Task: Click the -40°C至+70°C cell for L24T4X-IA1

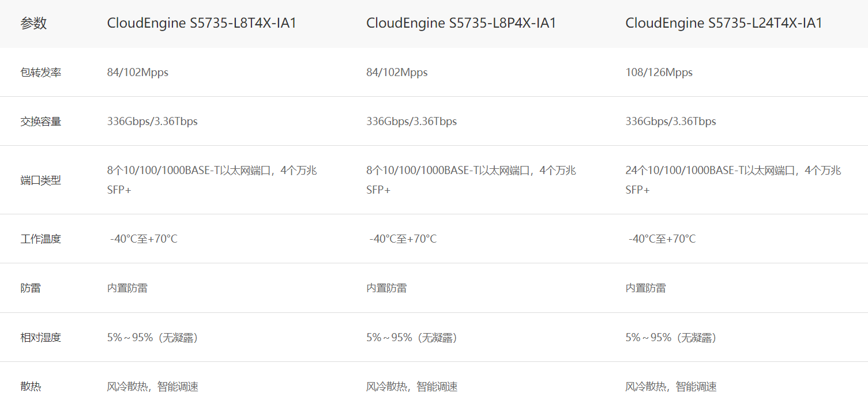Action: pyautogui.click(x=662, y=239)
